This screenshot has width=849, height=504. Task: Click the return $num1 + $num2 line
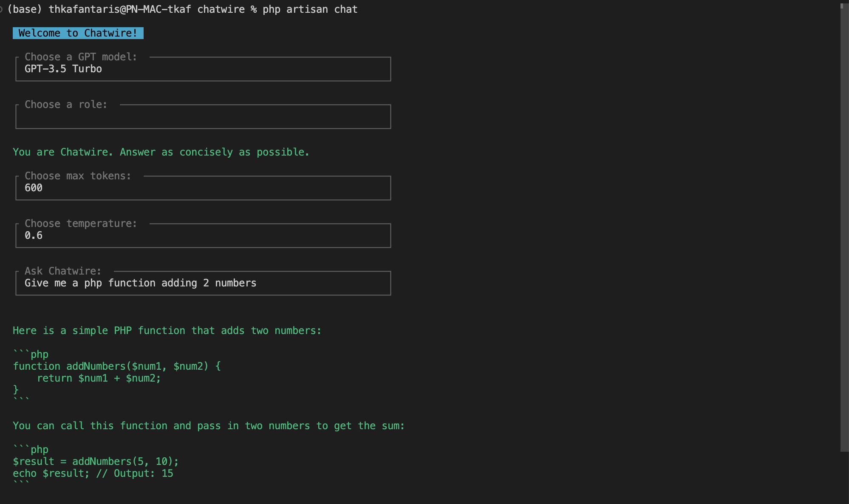(x=99, y=378)
